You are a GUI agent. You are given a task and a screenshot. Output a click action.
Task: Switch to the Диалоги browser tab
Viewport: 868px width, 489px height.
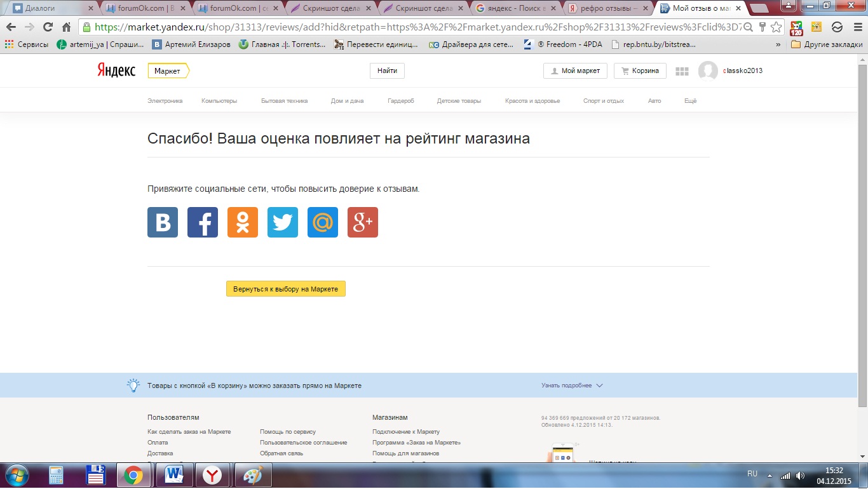52,8
